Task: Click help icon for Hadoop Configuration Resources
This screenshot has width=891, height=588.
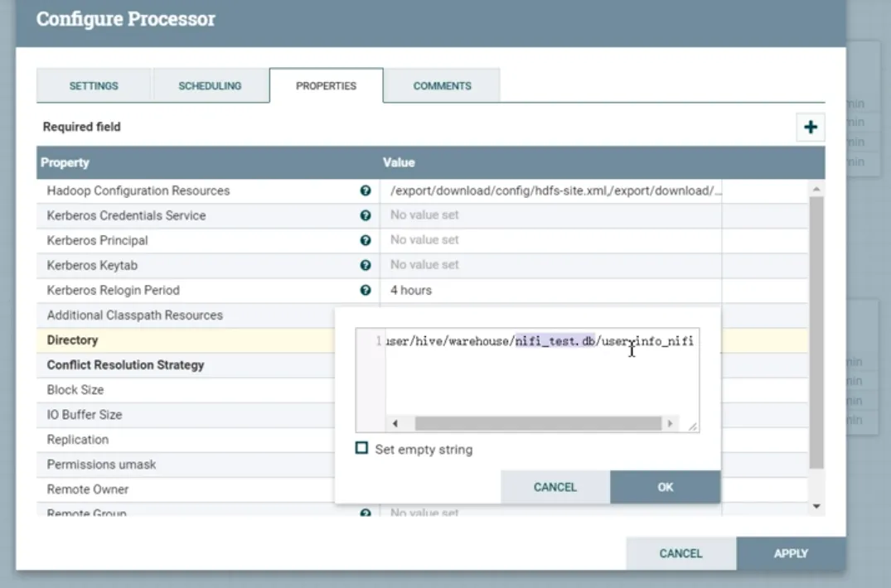Action: (x=366, y=190)
